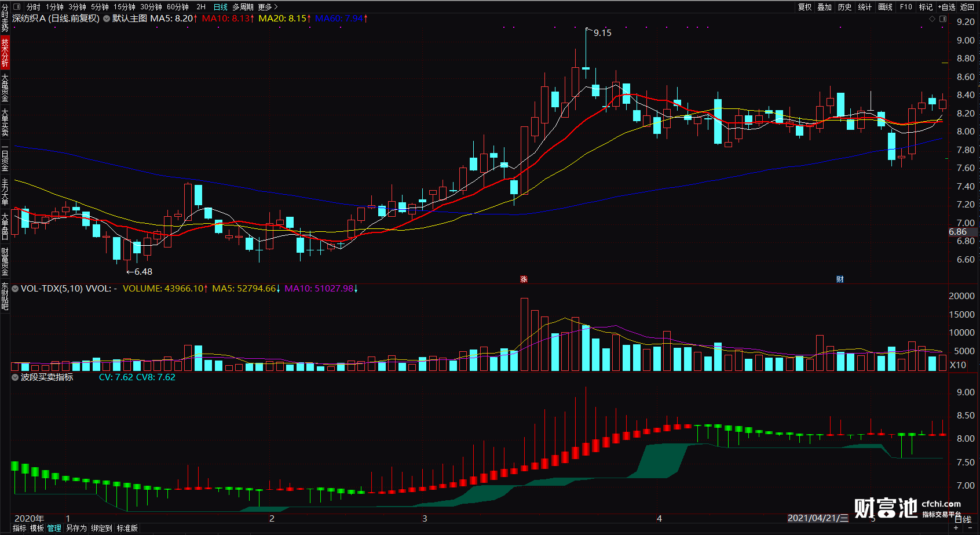This screenshot has height=535, width=980.
Task: Switch to 分时 period tab
Action: coord(34,7)
